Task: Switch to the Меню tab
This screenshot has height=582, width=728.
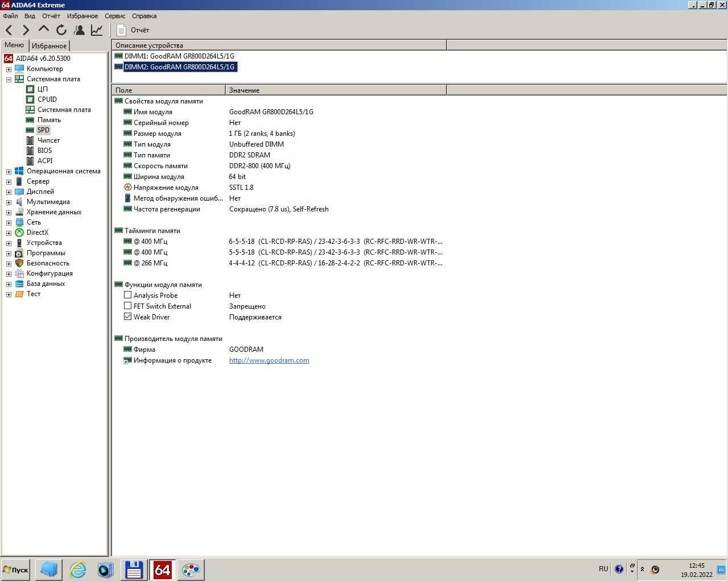Action: [x=14, y=45]
